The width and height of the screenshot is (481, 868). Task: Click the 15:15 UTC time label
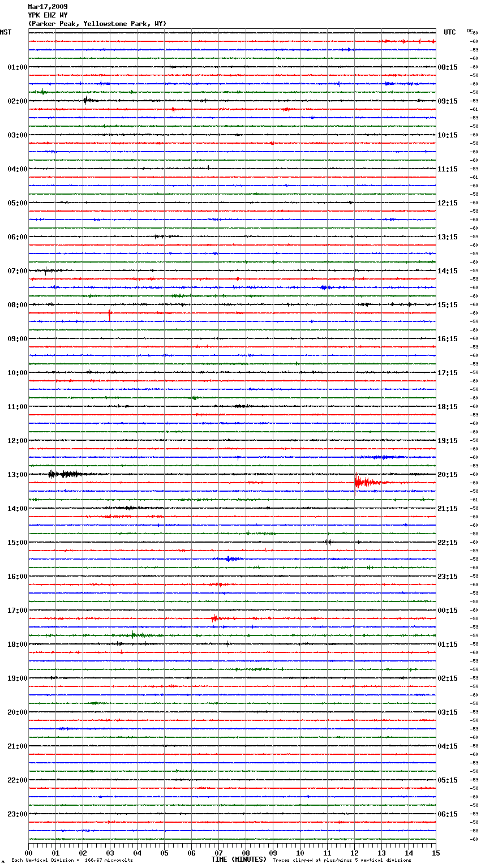pos(448,305)
